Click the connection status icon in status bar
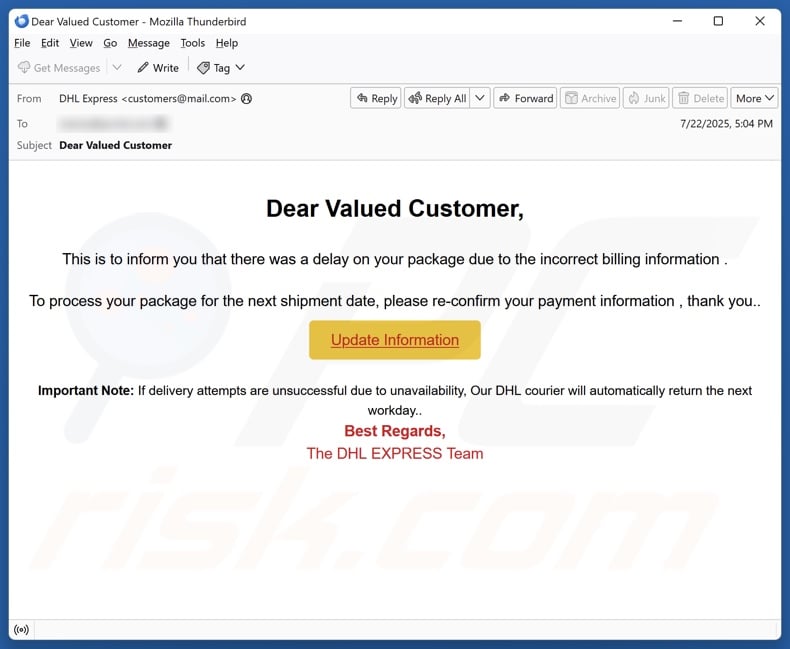Viewport: 790px width, 649px height. (22, 630)
